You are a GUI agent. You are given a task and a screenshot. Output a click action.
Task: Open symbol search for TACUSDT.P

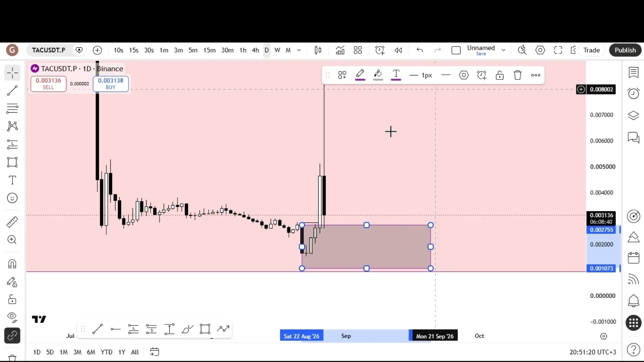click(x=49, y=50)
